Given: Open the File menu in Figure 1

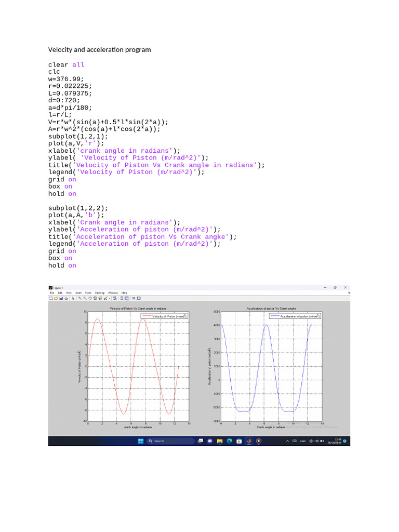Looking at the screenshot, I should [x=52, y=293].
